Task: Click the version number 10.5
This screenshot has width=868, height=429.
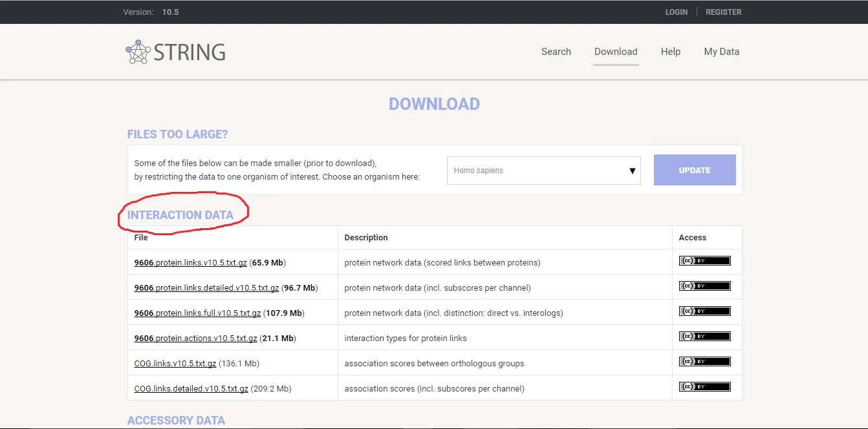Action: click(170, 12)
